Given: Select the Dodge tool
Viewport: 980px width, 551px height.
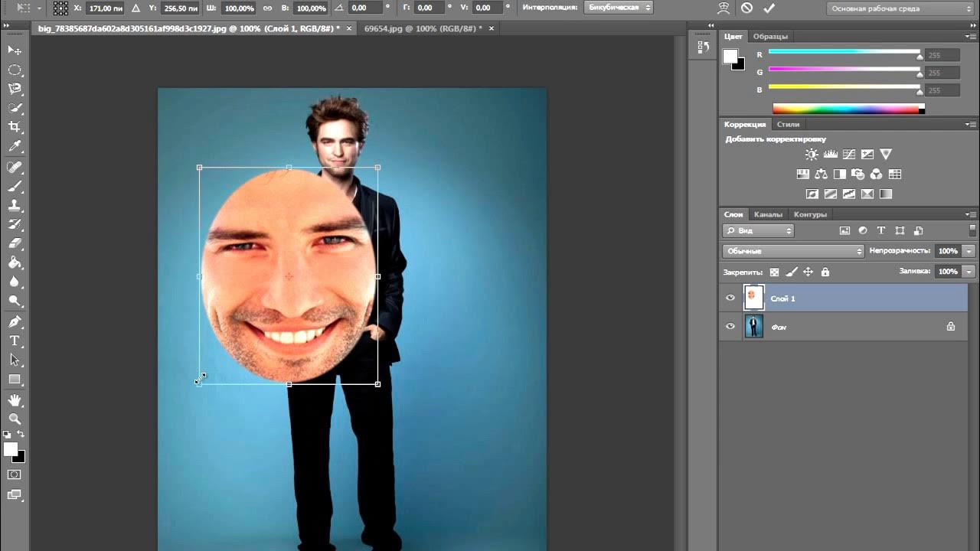Looking at the screenshot, I should coord(15,301).
